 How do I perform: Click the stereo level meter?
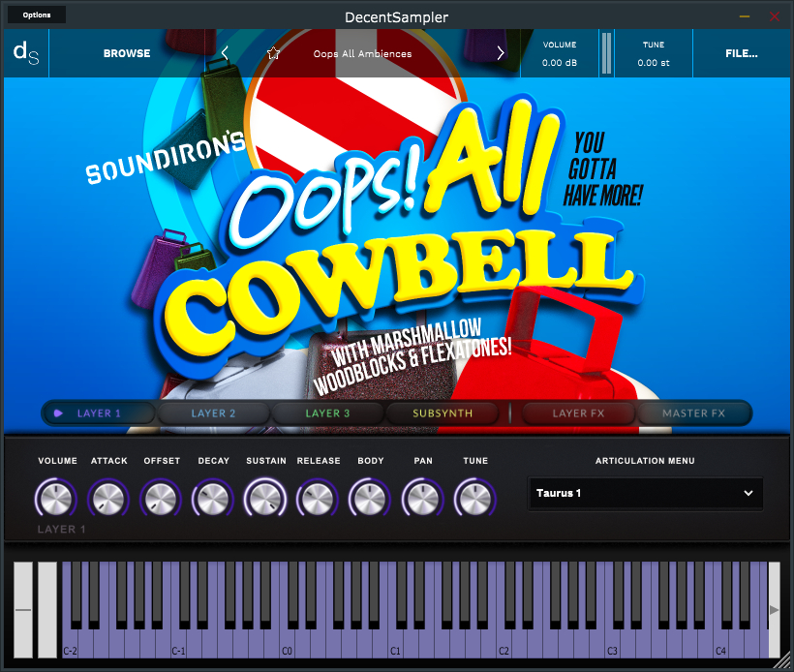pyautogui.click(x=606, y=53)
